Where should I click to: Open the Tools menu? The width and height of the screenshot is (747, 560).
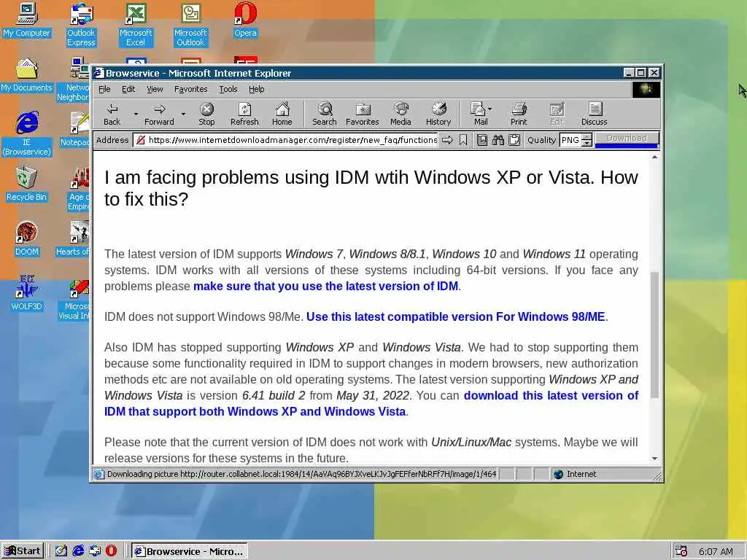(228, 89)
